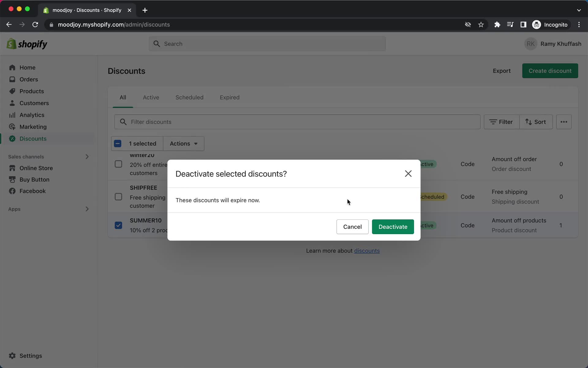This screenshot has height=368, width=588.
Task: Expand Apps section in sidebar
Action: click(x=87, y=209)
